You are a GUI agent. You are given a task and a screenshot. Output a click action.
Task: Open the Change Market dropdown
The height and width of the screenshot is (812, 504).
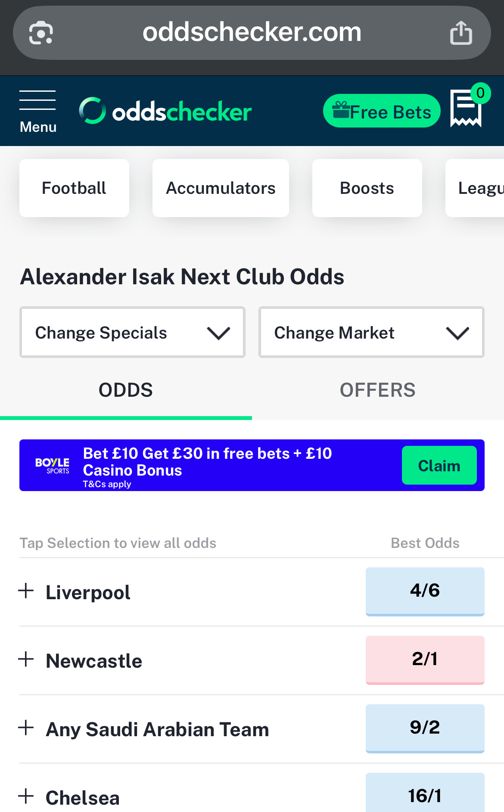tap(371, 333)
